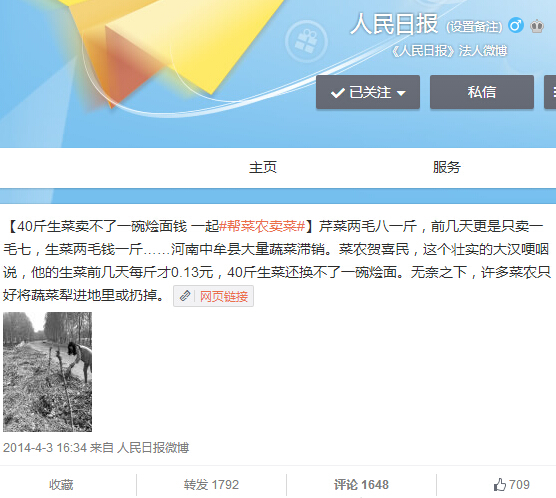Screen dimensions: 556x498
Task: Click 转发 1792 to repost
Action: (x=211, y=485)
